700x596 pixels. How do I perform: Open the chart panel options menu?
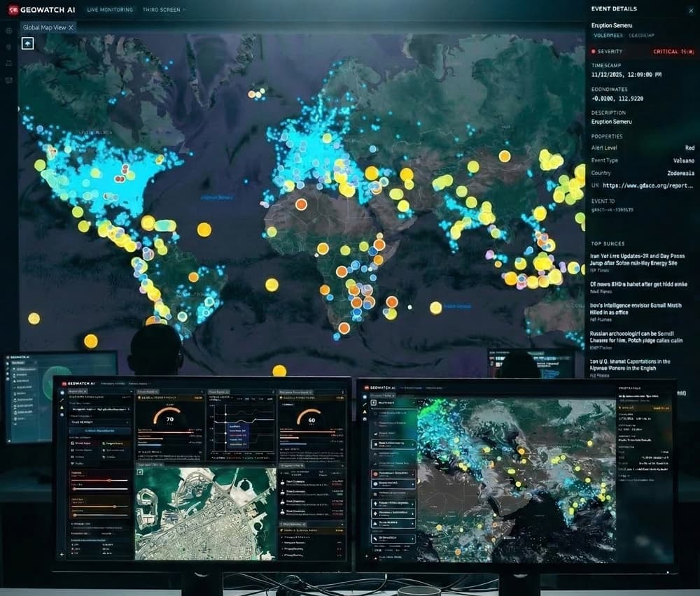pos(273,392)
